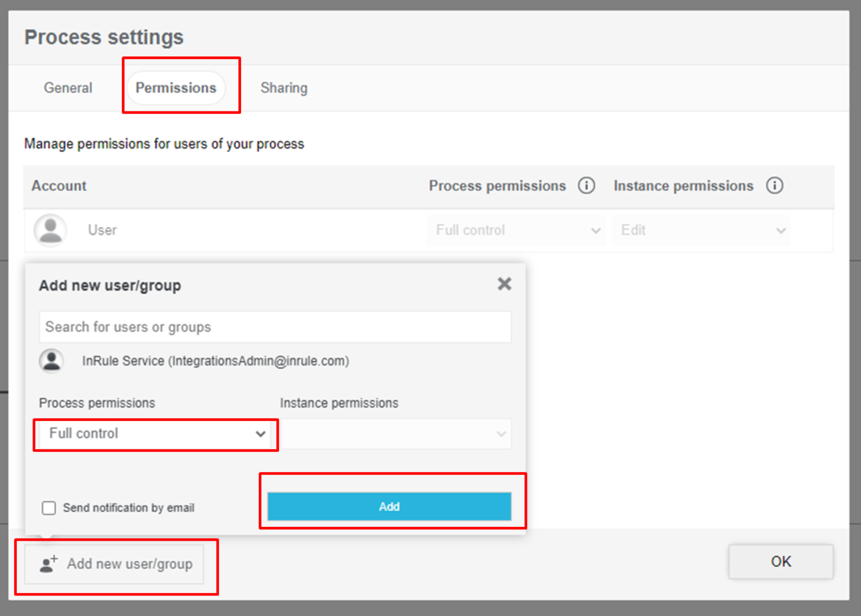
Task: Click the OK button
Action: (x=781, y=561)
